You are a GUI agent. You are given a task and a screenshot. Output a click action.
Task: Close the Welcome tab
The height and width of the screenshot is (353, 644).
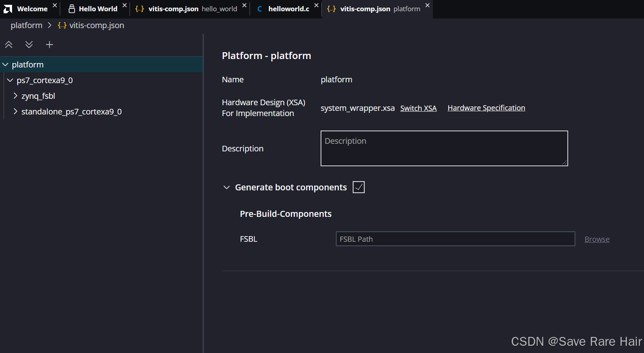(x=55, y=5)
